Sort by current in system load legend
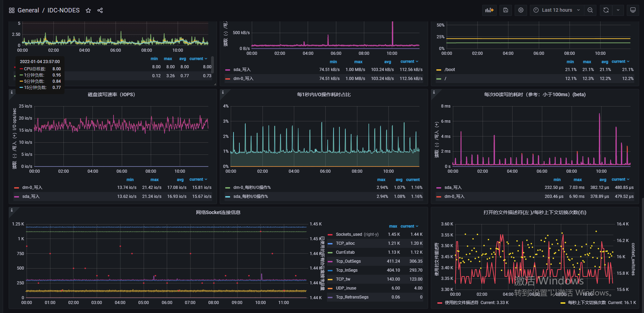Screen dimensions: 644x313 (198, 59)
